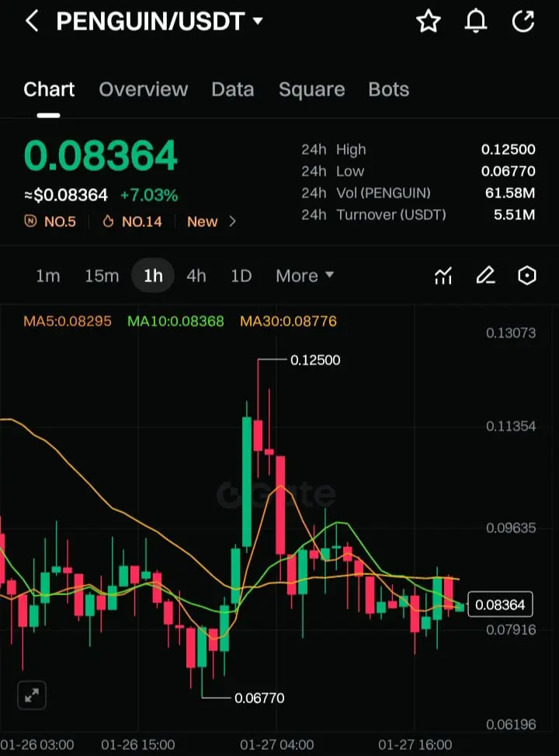Tap the 0.09635 price axis label

[x=511, y=528]
